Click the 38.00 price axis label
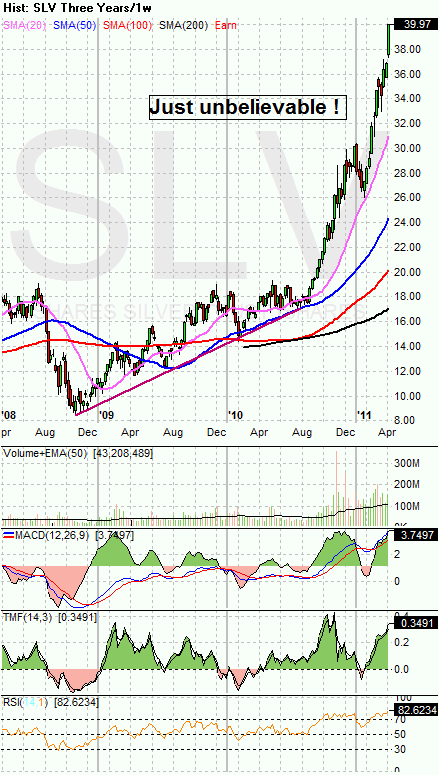The height and width of the screenshot is (775, 439). (x=408, y=49)
